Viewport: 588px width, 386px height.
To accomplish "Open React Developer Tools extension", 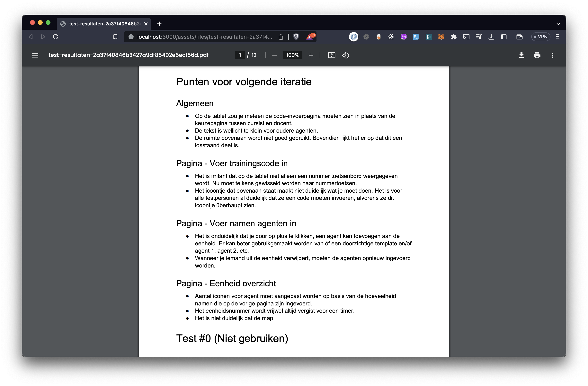I will [391, 37].
